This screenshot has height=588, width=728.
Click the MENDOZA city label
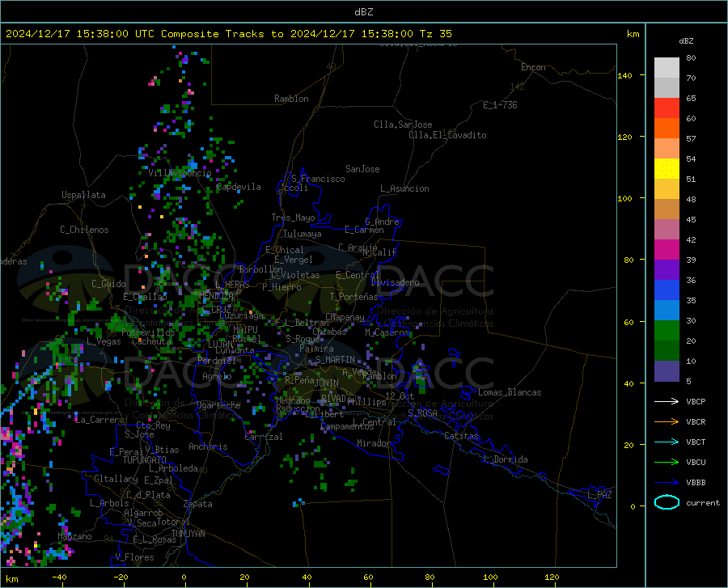pos(216,295)
